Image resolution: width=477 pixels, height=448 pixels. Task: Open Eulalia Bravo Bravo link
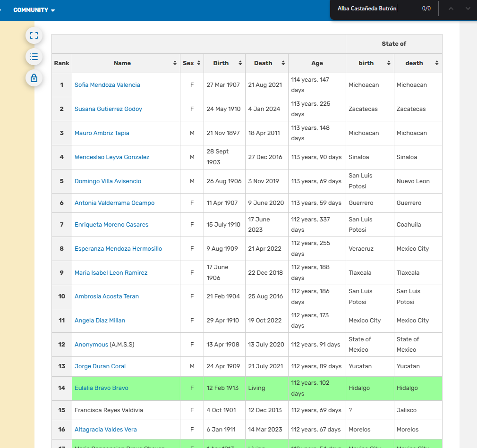[102, 388]
